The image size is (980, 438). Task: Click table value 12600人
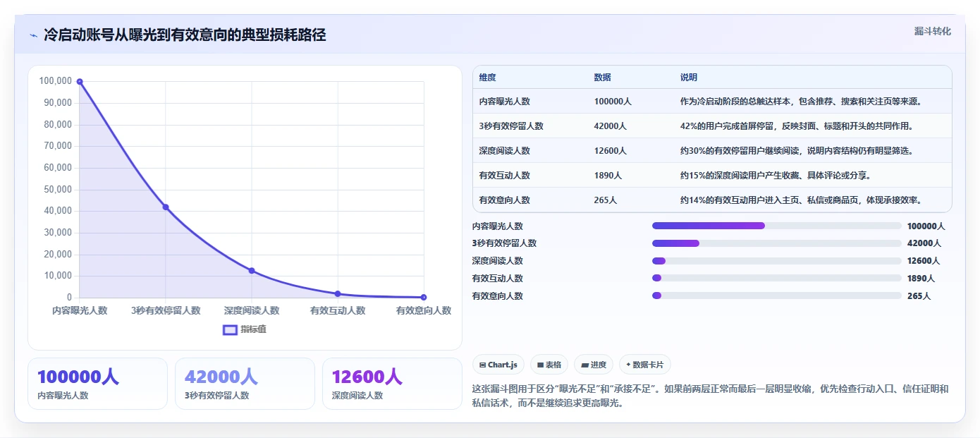click(610, 151)
